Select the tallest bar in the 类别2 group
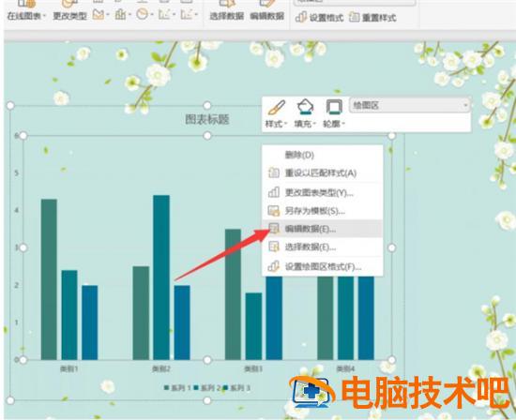Screen dimensions: 516x420 pyautogui.click(x=161, y=277)
